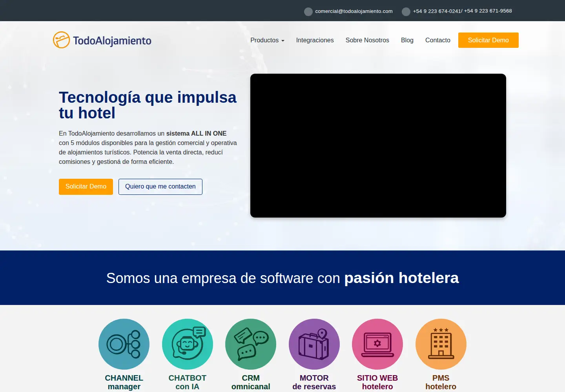
Task: Click Quiero que me contacten button
Action: click(x=160, y=187)
